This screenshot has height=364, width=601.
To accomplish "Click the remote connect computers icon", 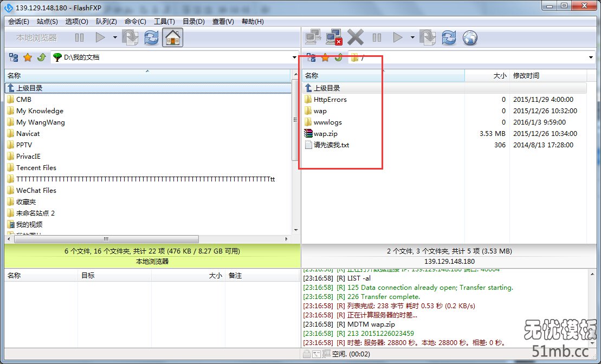I will tap(313, 37).
